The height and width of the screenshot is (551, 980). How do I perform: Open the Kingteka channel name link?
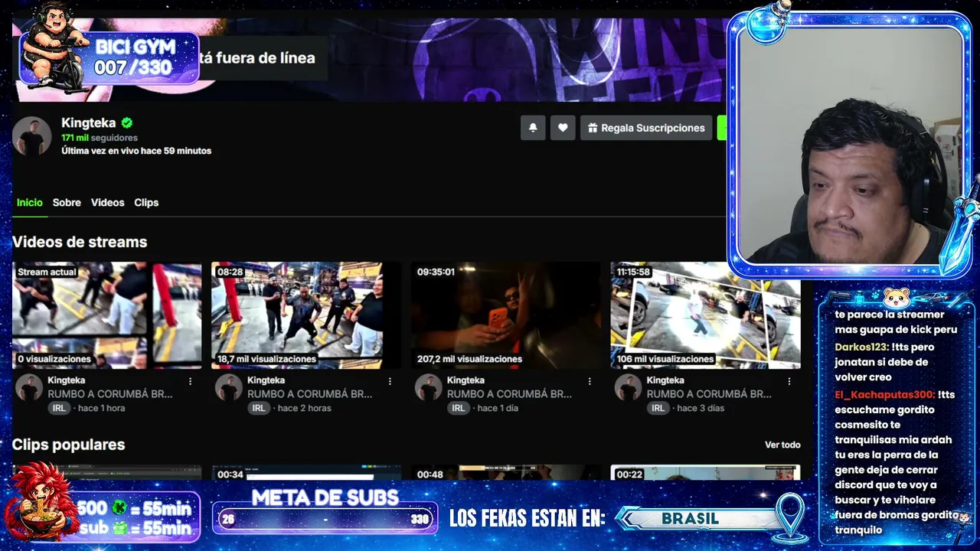click(x=89, y=122)
